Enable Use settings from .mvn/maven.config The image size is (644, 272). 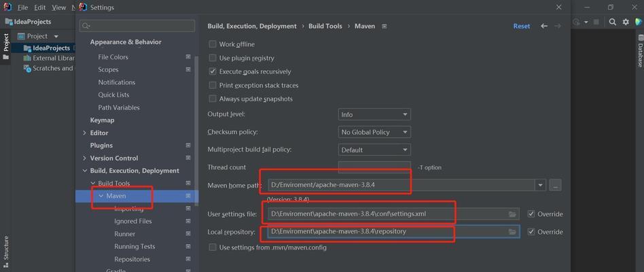point(213,248)
